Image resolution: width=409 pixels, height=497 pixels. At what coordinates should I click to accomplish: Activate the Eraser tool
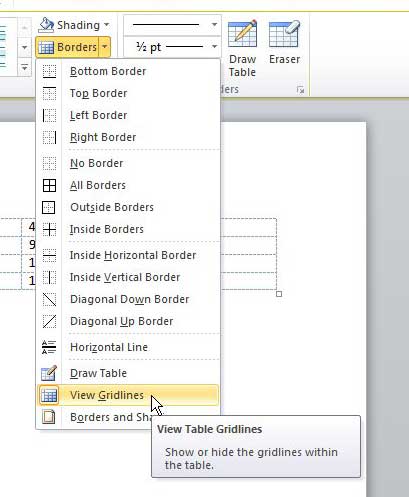pyautogui.click(x=284, y=42)
